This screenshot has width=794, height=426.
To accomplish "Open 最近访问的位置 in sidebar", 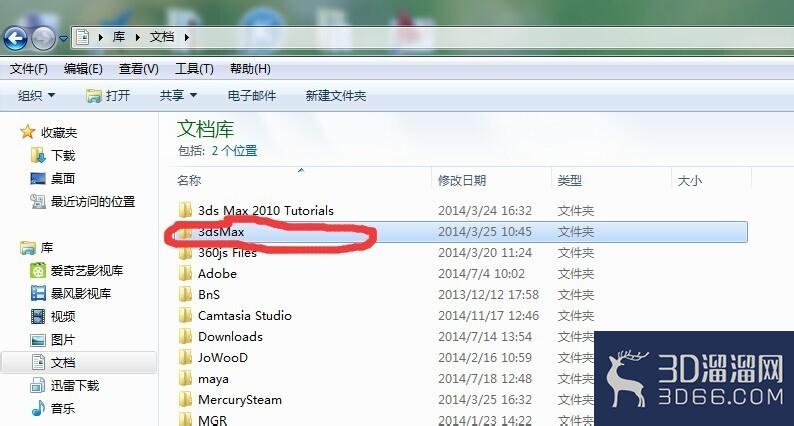I will pyautogui.click(x=93, y=202).
